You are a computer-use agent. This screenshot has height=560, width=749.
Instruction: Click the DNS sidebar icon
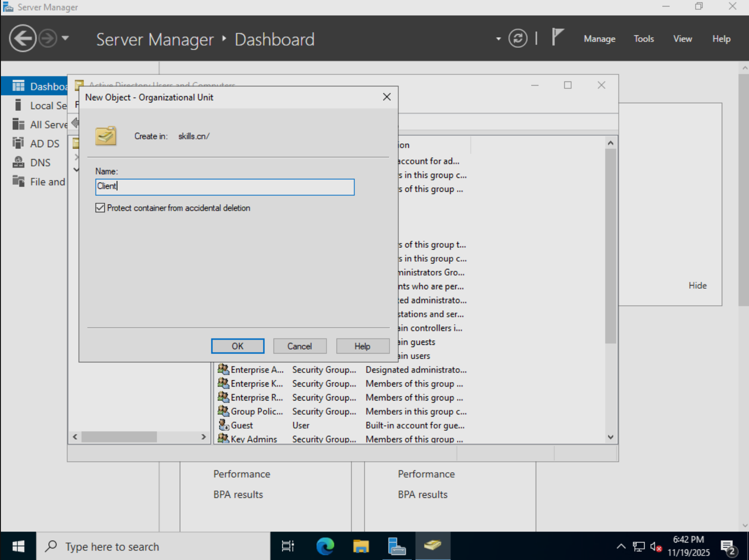pos(18,162)
